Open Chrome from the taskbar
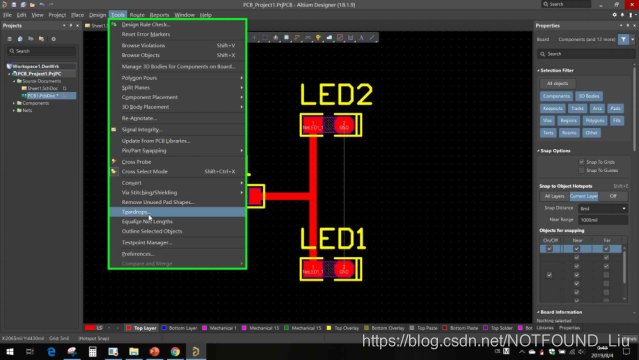Viewport: 639px width, 360px height. click(x=175, y=351)
